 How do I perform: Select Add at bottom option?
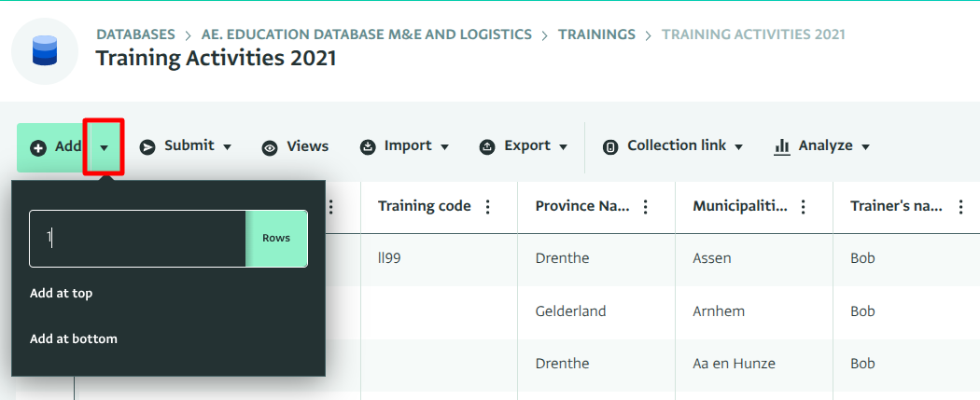coord(74,338)
